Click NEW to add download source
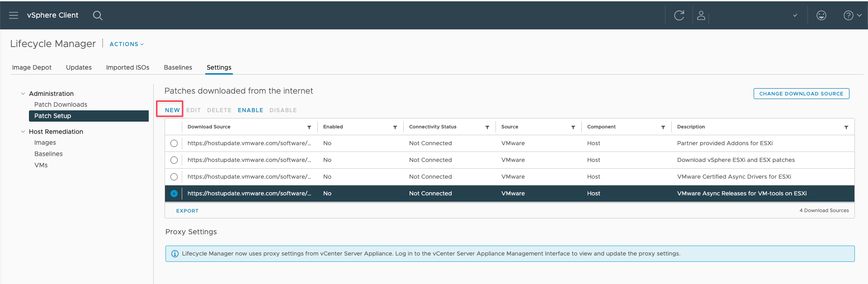 pyautogui.click(x=172, y=110)
